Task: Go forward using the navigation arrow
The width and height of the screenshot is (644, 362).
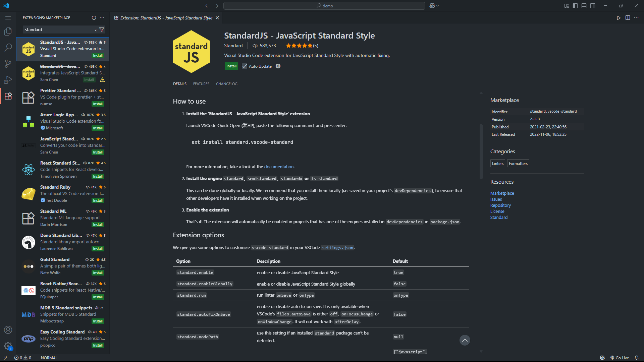Action: [x=216, y=6]
